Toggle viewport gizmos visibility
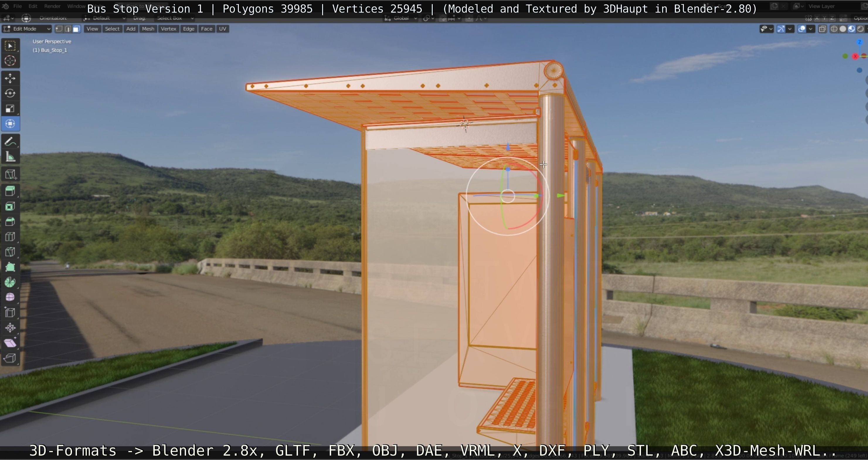Screen dimensions: 868x460 click(x=781, y=29)
